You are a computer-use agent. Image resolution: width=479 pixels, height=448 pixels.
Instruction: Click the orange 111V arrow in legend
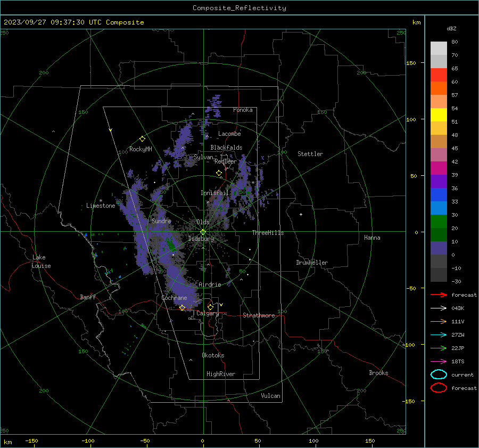tap(439, 321)
